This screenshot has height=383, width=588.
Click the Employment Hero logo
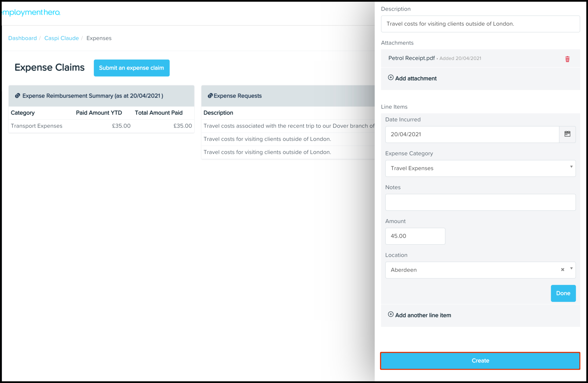pos(31,12)
